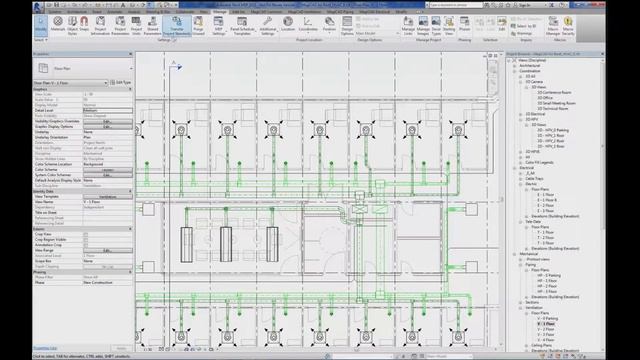The image size is (640, 360).
Task: Collapse the Phasing properties section
Action: click(x=130, y=272)
